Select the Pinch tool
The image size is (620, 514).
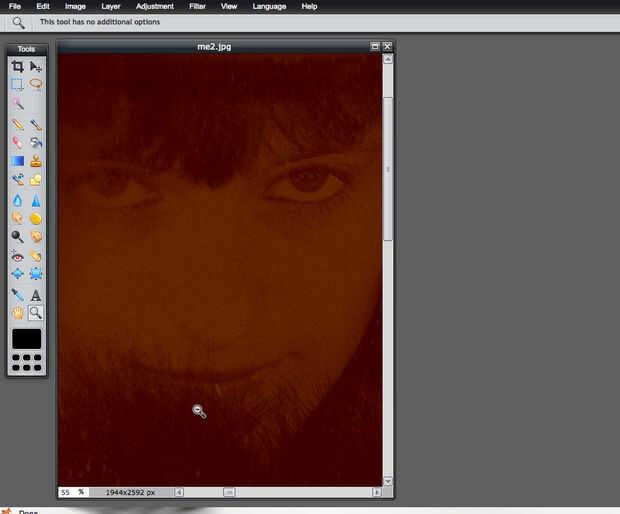(x=36, y=274)
